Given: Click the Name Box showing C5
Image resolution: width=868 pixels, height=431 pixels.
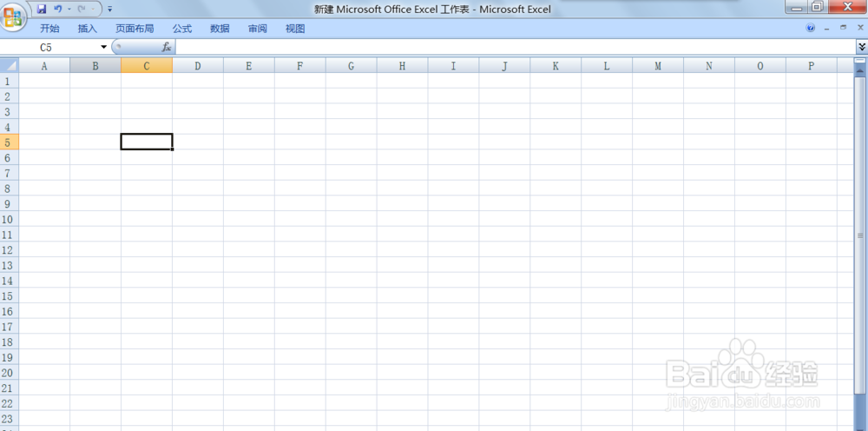Looking at the screenshot, I should (x=49, y=47).
